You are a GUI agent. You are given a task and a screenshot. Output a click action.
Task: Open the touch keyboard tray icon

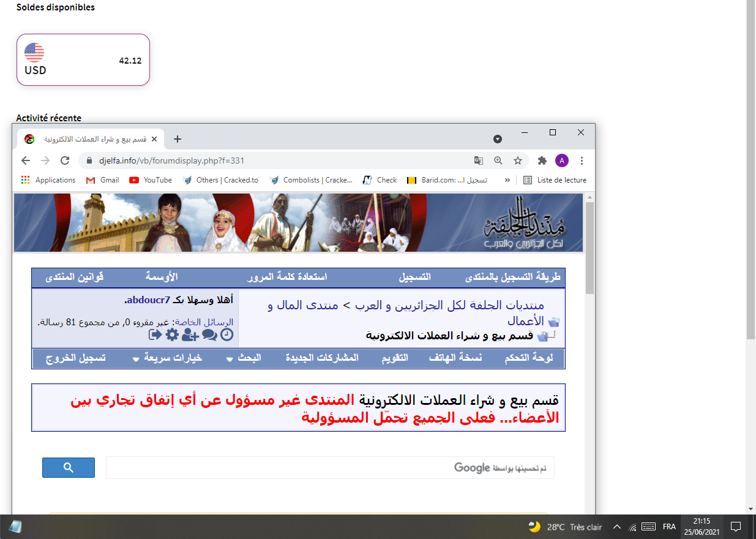[x=649, y=527]
